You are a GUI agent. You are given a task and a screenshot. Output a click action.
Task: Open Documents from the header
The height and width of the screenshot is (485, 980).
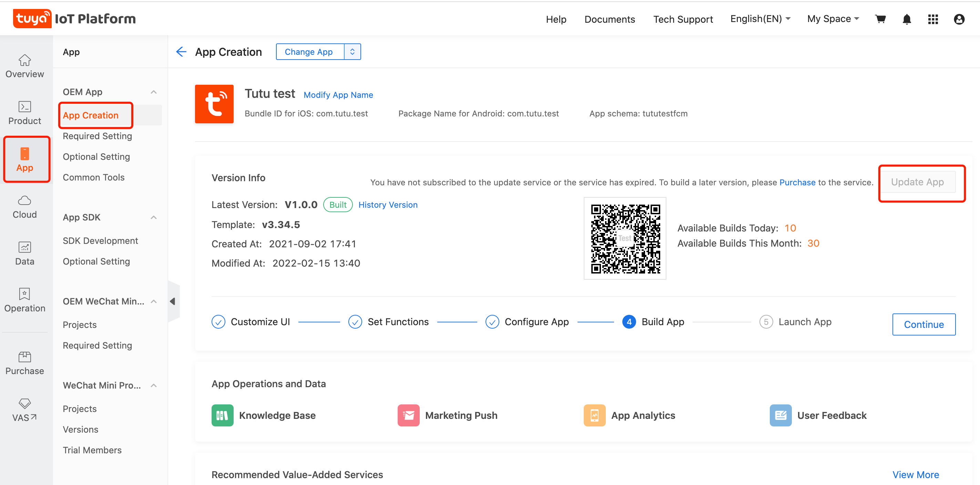pos(610,19)
